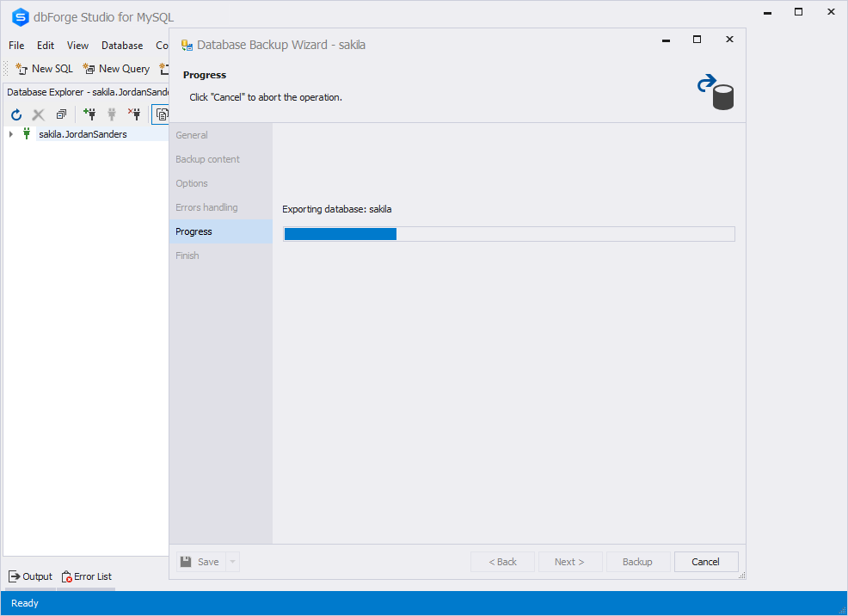Click the Next > button
Viewport: 848px width, 616px height.
[570, 562]
